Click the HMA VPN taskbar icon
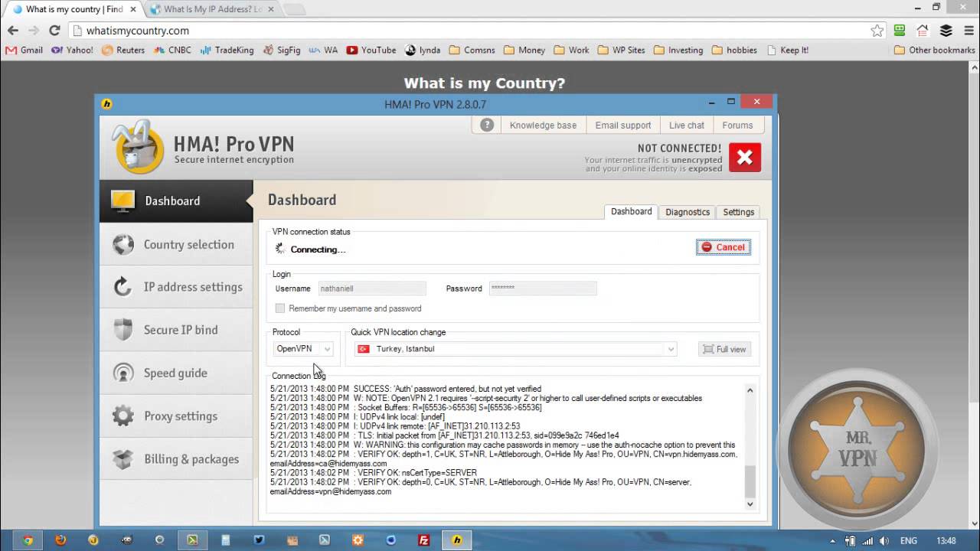The width and height of the screenshot is (980, 551). 457,540
